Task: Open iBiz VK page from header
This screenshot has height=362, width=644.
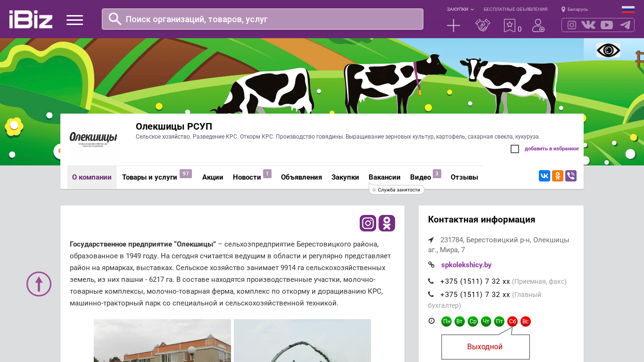Action: [x=588, y=25]
